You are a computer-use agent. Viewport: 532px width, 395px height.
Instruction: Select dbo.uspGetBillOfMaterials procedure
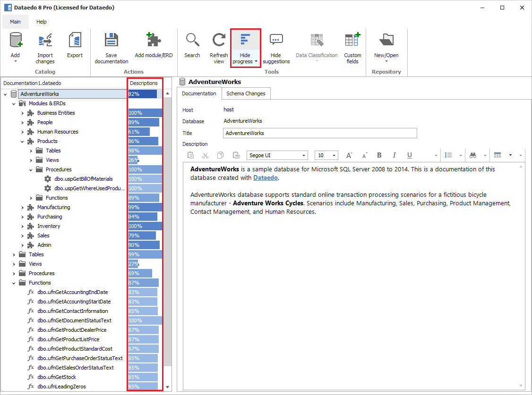(83, 179)
